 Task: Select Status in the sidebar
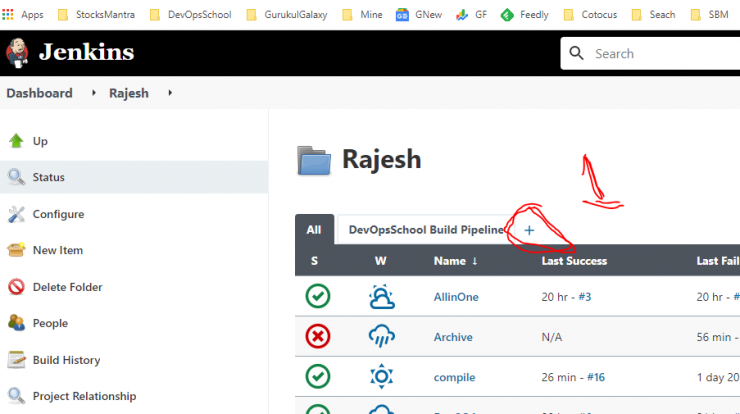(49, 177)
